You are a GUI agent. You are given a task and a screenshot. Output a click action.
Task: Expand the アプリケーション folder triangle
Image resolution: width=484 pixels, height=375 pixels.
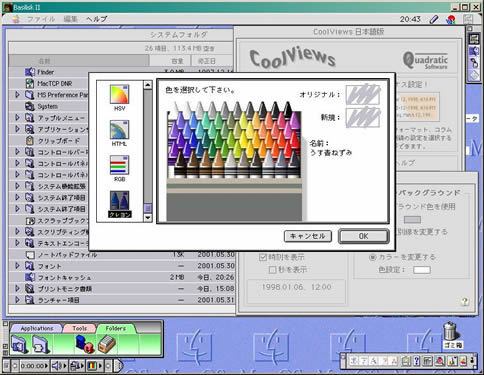pyautogui.click(x=17, y=129)
